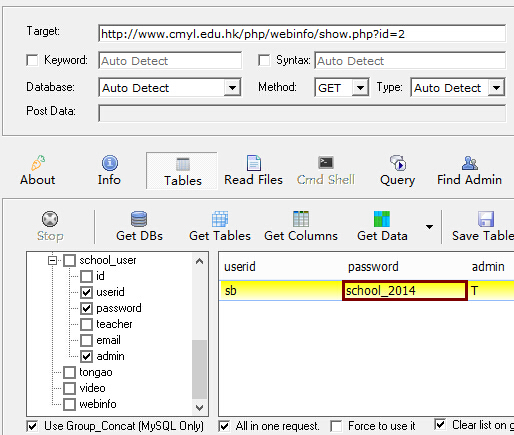Open the Get Data dropdown arrow

429,227
